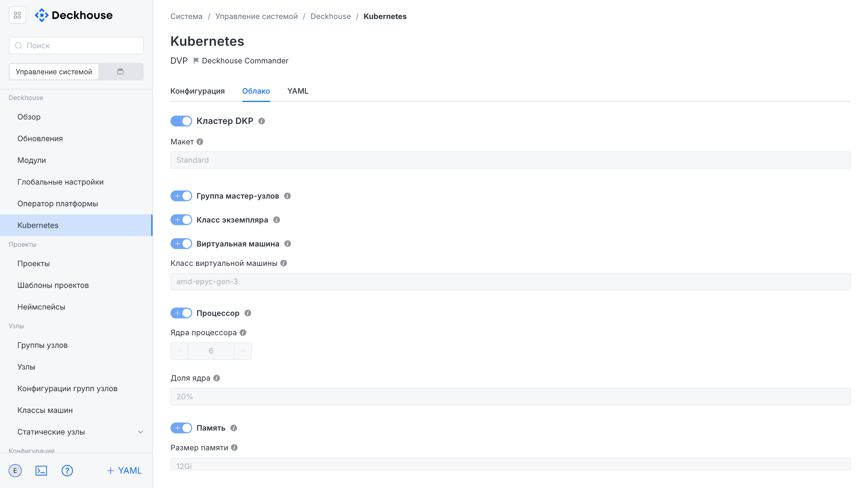Select Управление системой sidebar mode

coord(54,71)
